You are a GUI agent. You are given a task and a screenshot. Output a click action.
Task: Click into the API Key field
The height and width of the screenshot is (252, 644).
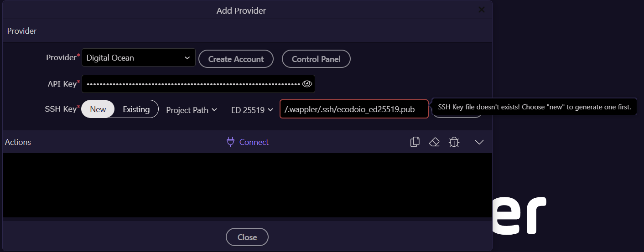pyautogui.click(x=192, y=84)
